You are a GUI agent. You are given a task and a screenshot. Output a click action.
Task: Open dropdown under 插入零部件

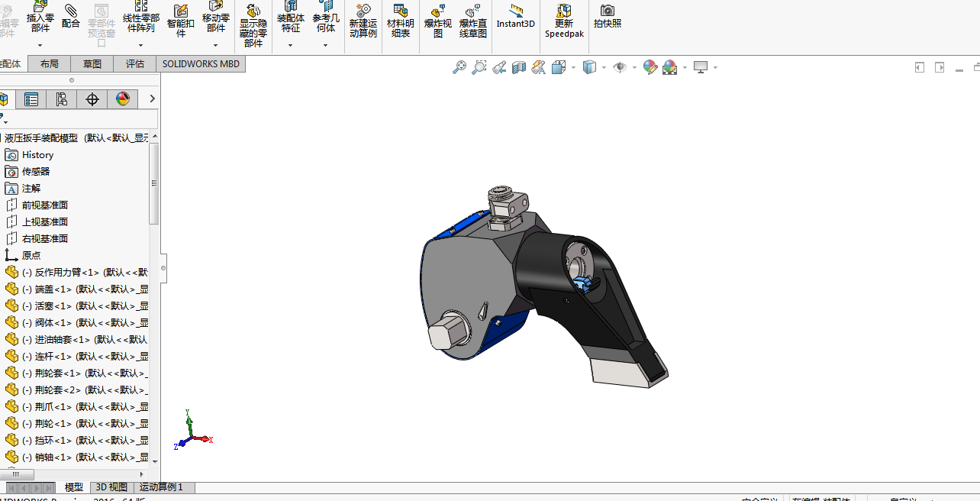(x=40, y=45)
